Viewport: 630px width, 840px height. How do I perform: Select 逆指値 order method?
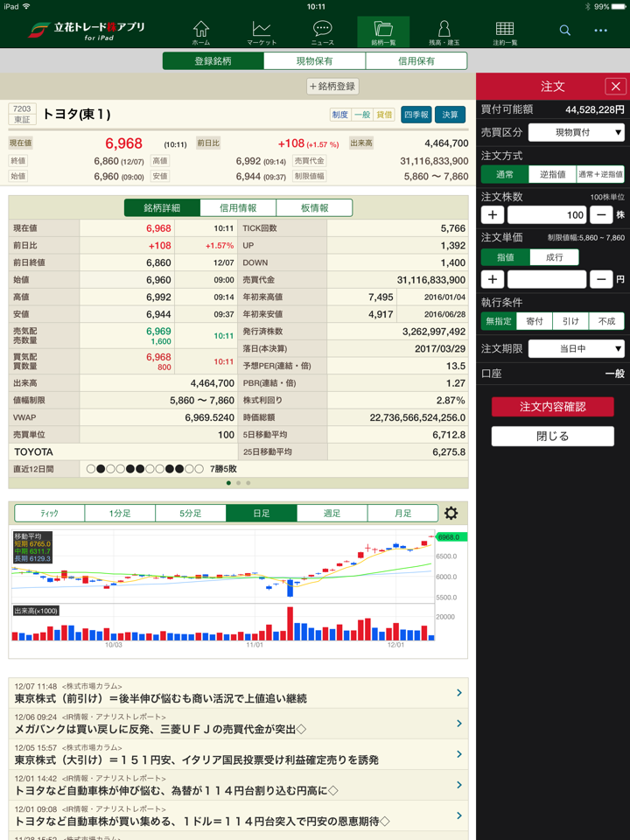[552, 174]
